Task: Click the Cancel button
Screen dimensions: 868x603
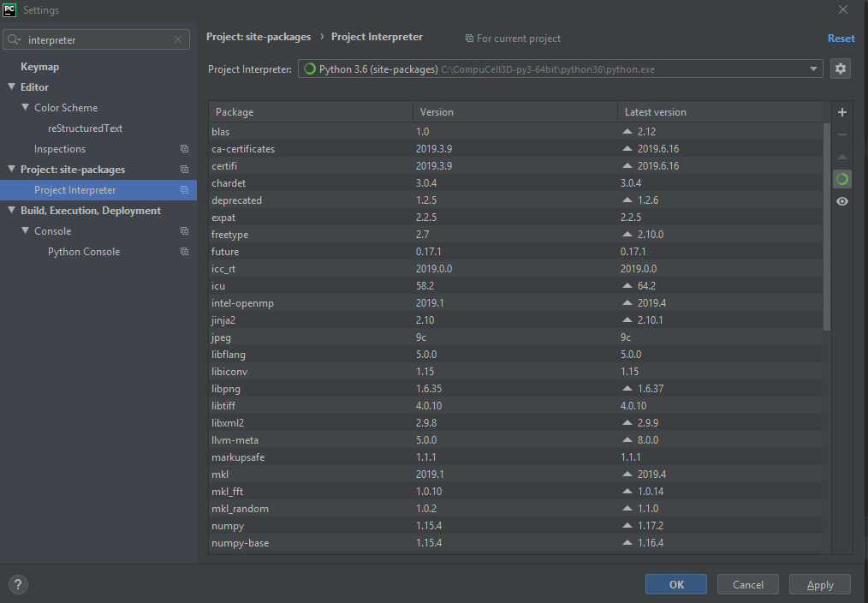Action: pyautogui.click(x=748, y=584)
